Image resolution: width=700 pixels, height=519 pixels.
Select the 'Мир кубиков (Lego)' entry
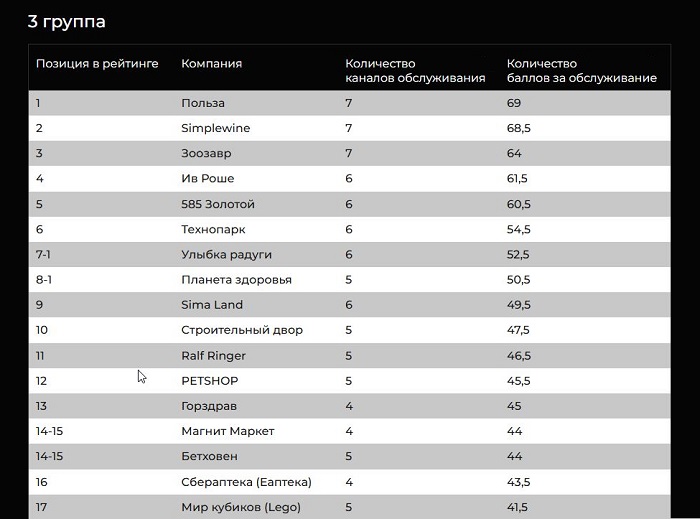tap(241, 507)
